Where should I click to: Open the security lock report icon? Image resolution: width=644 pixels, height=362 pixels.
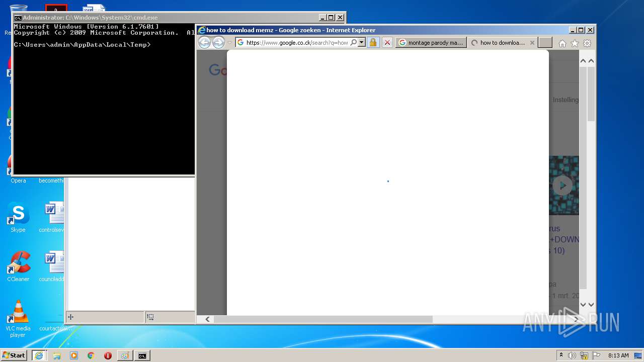pos(373,43)
